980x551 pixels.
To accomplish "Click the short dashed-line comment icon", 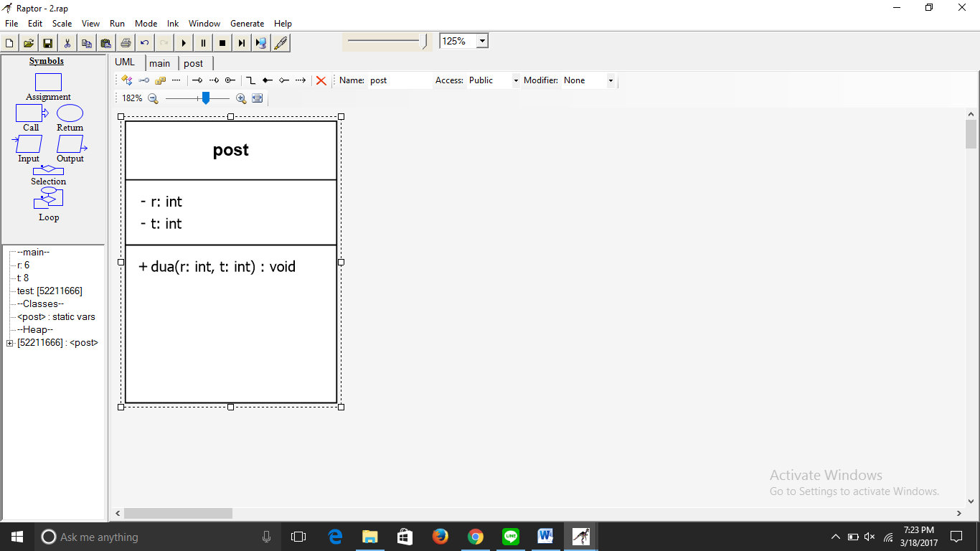I will (176, 80).
